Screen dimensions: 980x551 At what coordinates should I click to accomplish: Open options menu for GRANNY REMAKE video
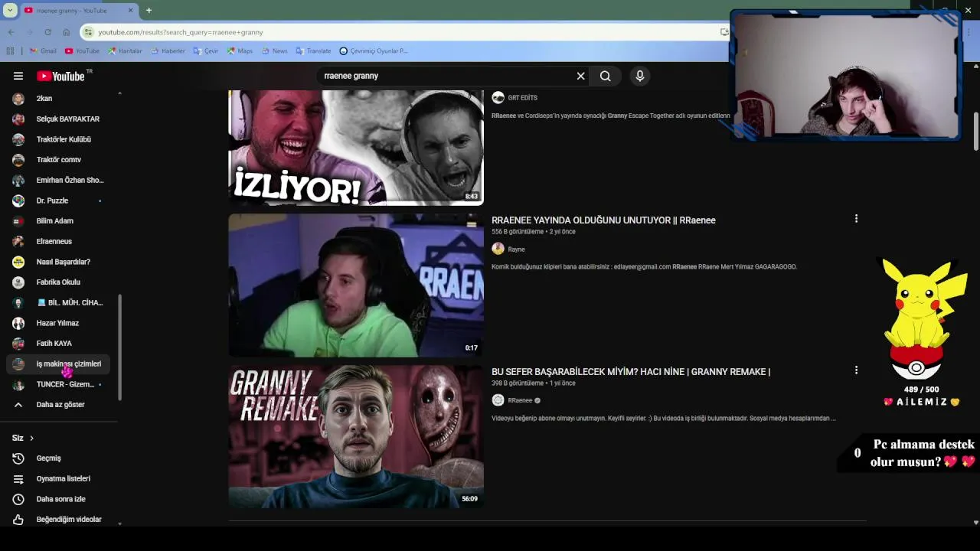pyautogui.click(x=856, y=370)
